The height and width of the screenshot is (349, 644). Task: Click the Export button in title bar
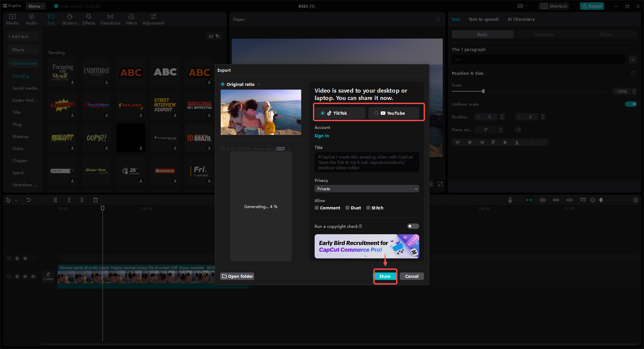(592, 6)
